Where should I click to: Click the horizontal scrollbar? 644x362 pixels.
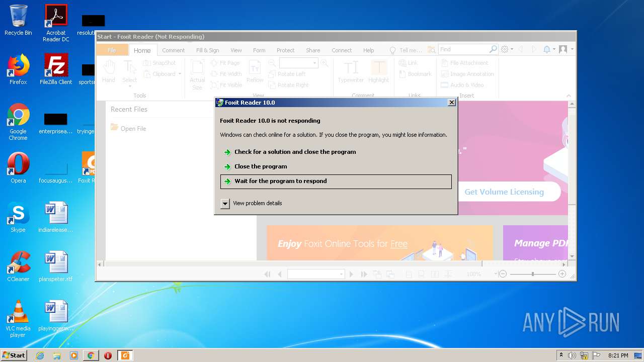pos(292,264)
